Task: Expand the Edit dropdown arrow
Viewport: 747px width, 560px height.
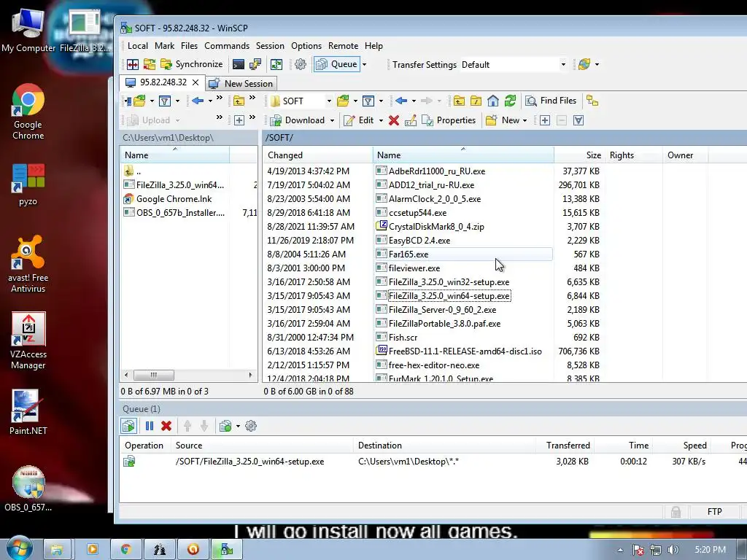Action: (381, 120)
